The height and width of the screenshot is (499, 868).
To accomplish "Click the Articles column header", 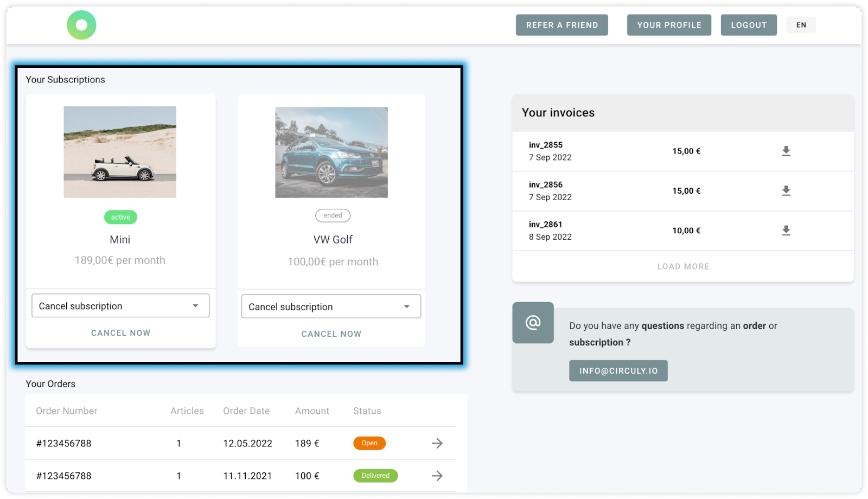I will (x=187, y=411).
